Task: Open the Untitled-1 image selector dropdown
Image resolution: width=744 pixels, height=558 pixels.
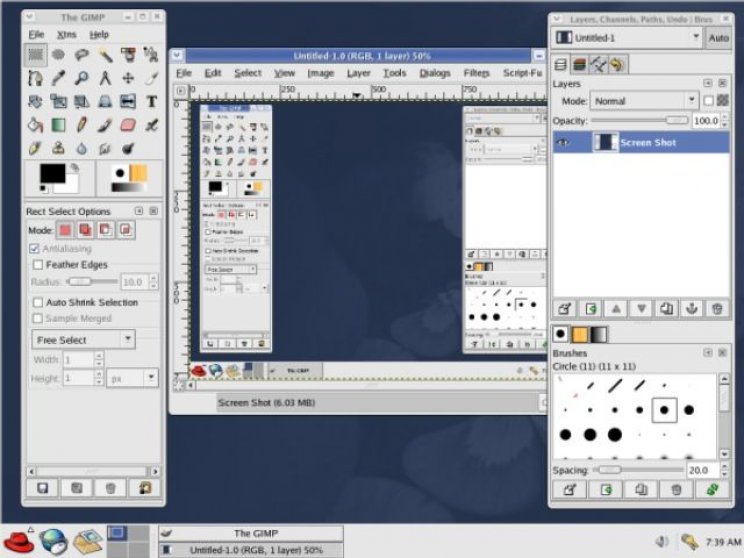Action: point(627,37)
